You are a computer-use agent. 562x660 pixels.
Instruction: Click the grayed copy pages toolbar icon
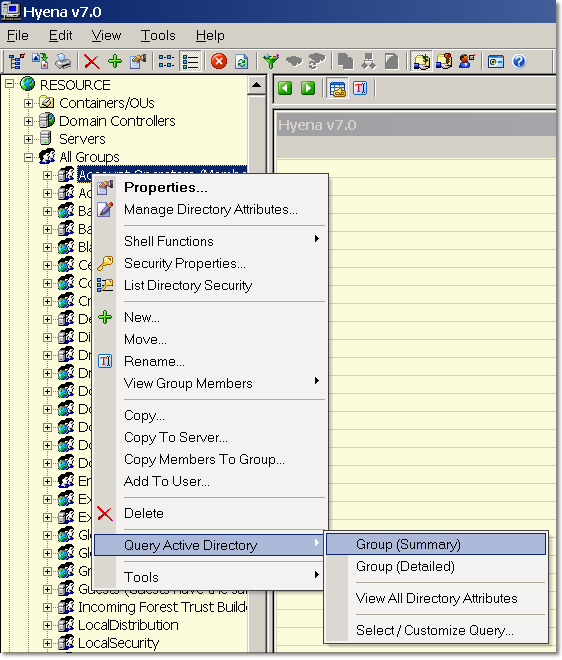346,61
